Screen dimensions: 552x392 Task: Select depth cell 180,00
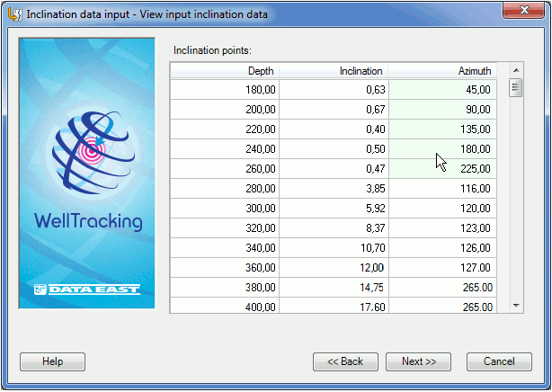(225, 90)
